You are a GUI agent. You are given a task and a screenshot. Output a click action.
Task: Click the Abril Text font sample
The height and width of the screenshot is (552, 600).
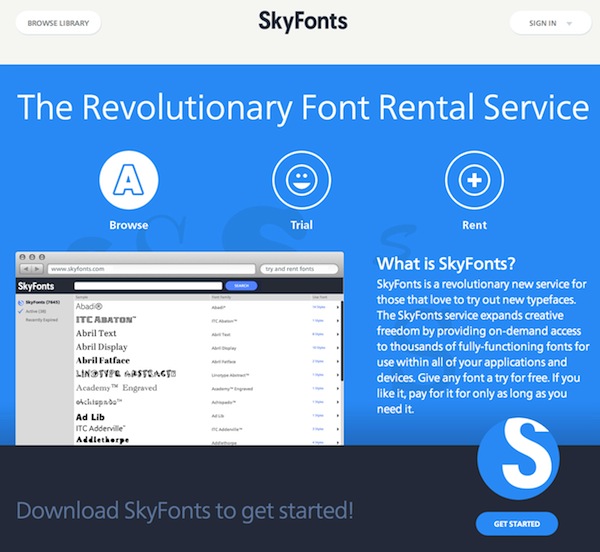pyautogui.click(x=96, y=333)
